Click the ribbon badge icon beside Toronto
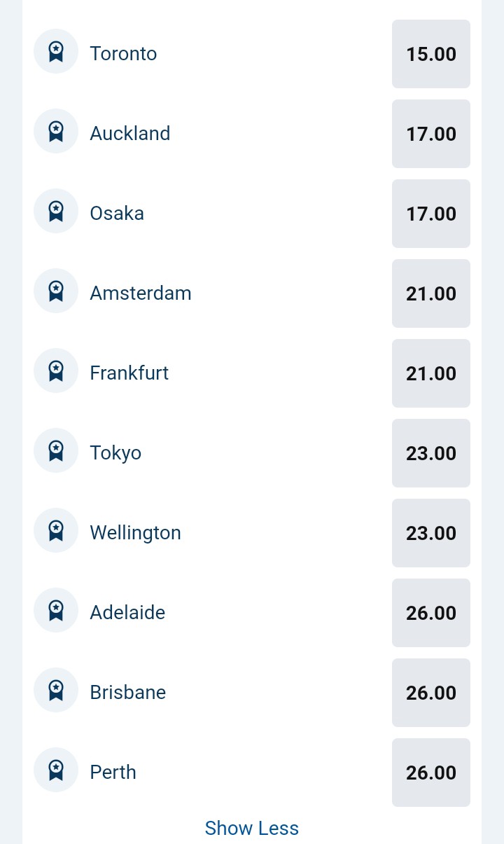 tap(56, 52)
